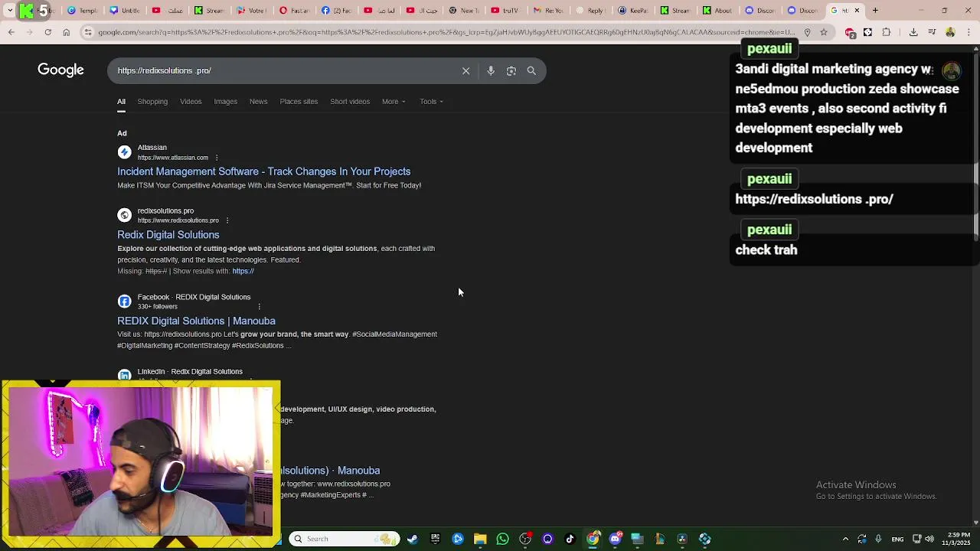Expand the Tools dropdown
The width and height of the screenshot is (980, 551).
click(431, 102)
